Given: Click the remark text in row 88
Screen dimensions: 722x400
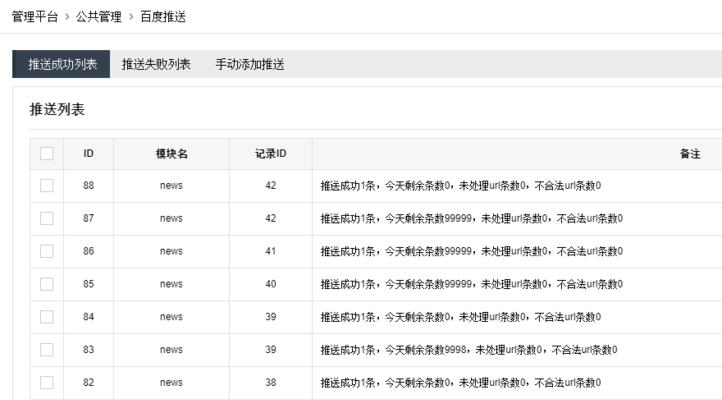Looking at the screenshot, I should (460, 186).
